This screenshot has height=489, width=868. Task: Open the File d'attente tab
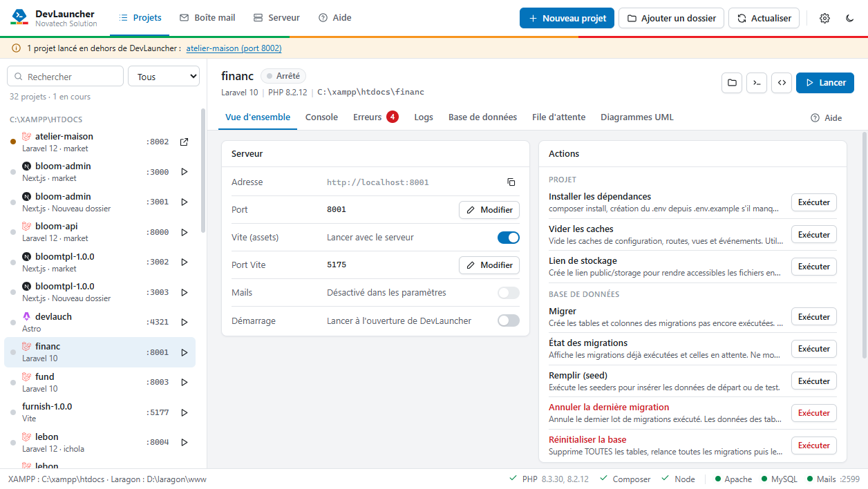pos(558,117)
